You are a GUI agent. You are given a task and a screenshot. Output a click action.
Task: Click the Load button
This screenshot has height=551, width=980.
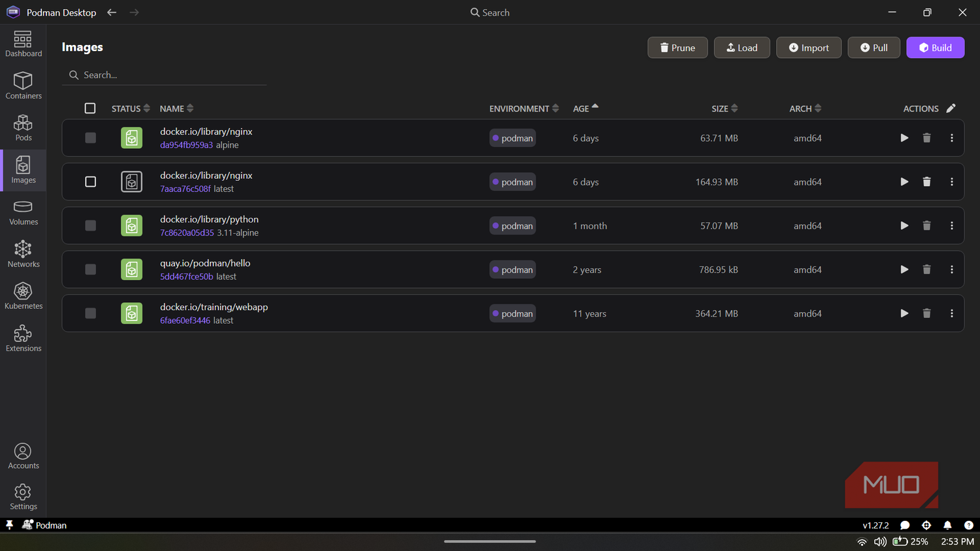click(x=742, y=48)
